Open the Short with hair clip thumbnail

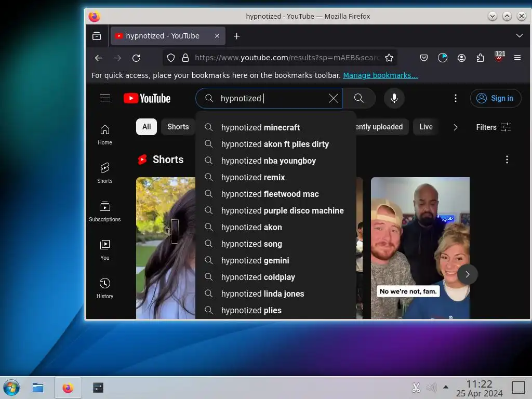pyautogui.click(x=166, y=248)
